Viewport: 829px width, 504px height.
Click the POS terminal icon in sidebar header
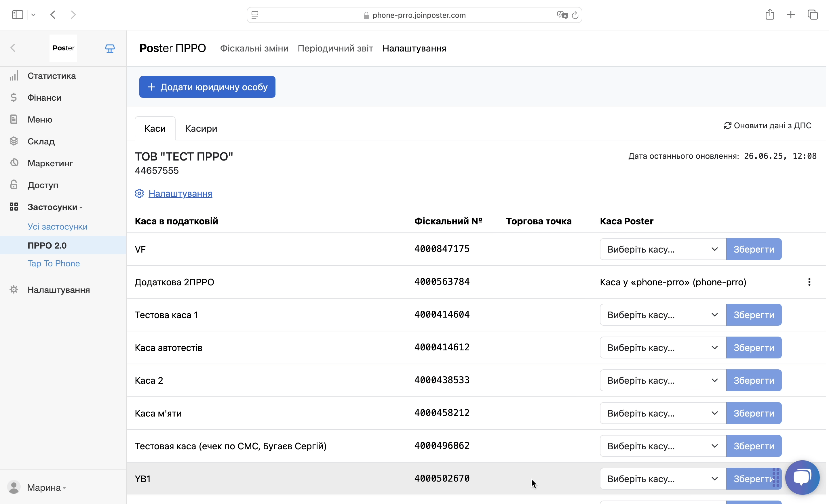110,48
